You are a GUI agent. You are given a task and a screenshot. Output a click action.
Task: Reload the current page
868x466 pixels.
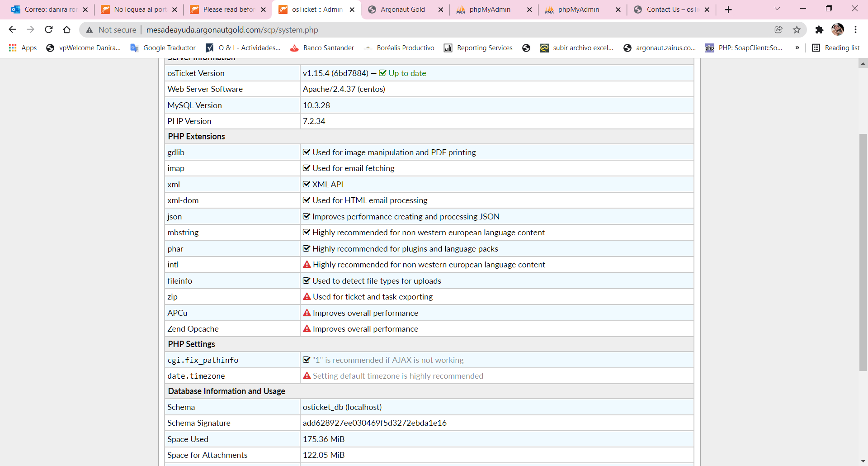tap(49, 29)
